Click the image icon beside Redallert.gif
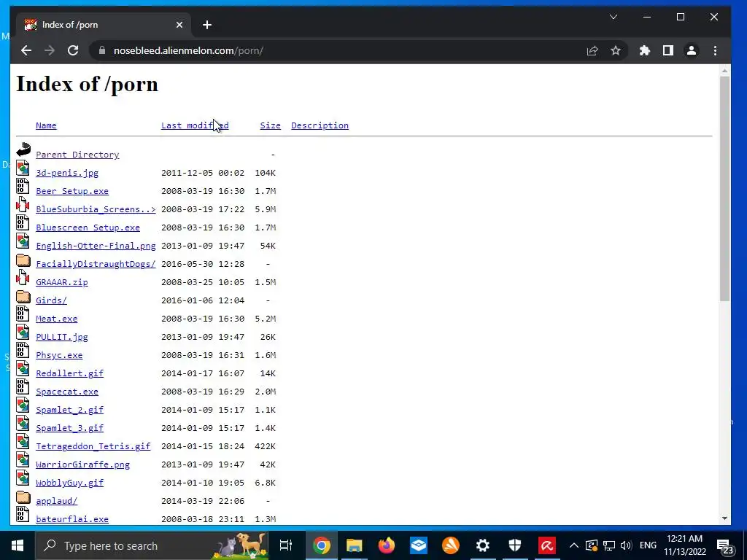 click(23, 368)
